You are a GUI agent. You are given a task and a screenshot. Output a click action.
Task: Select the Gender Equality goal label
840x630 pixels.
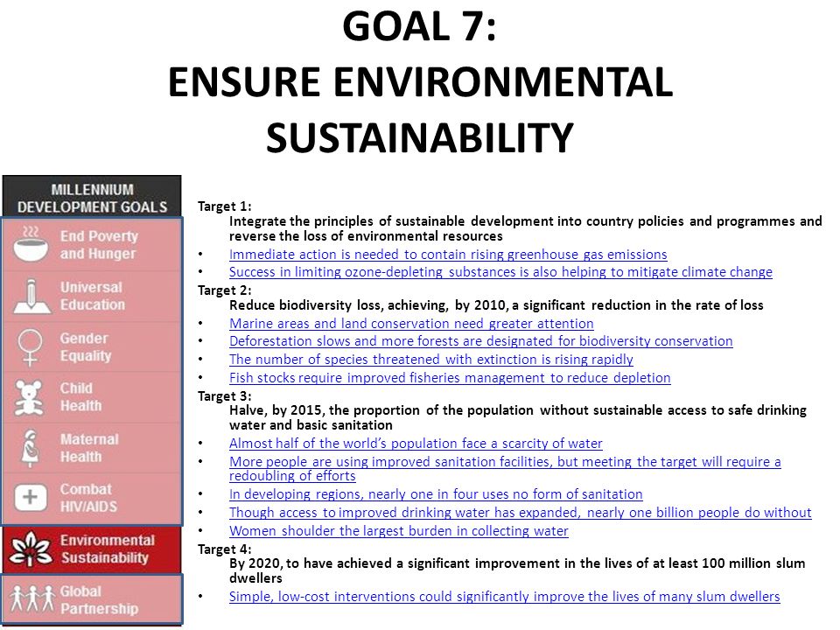[x=86, y=347]
